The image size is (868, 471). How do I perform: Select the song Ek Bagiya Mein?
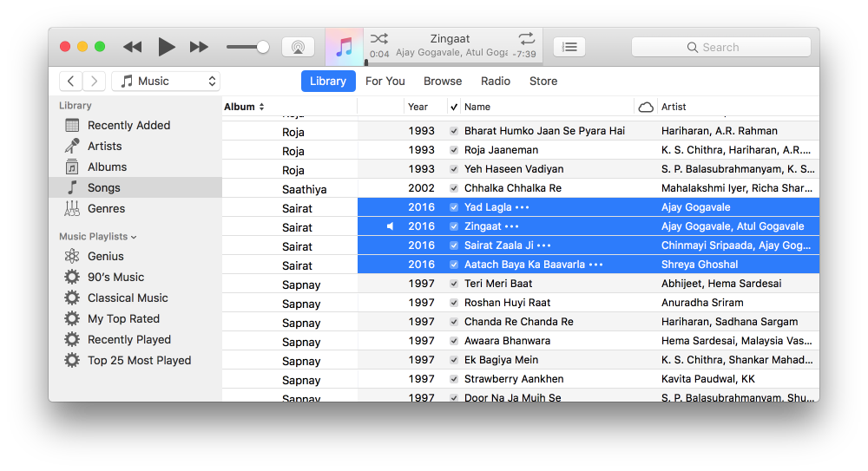tap(501, 360)
